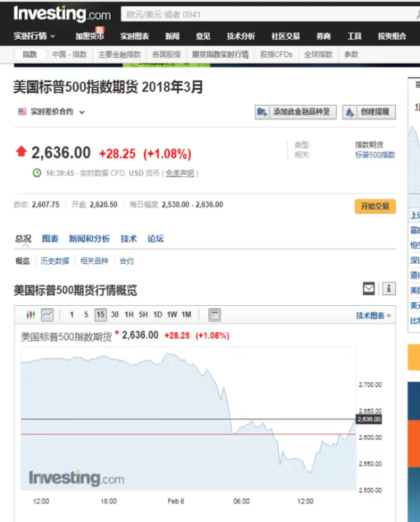
Task: Open the 社区交易 menu
Action: tap(285, 36)
